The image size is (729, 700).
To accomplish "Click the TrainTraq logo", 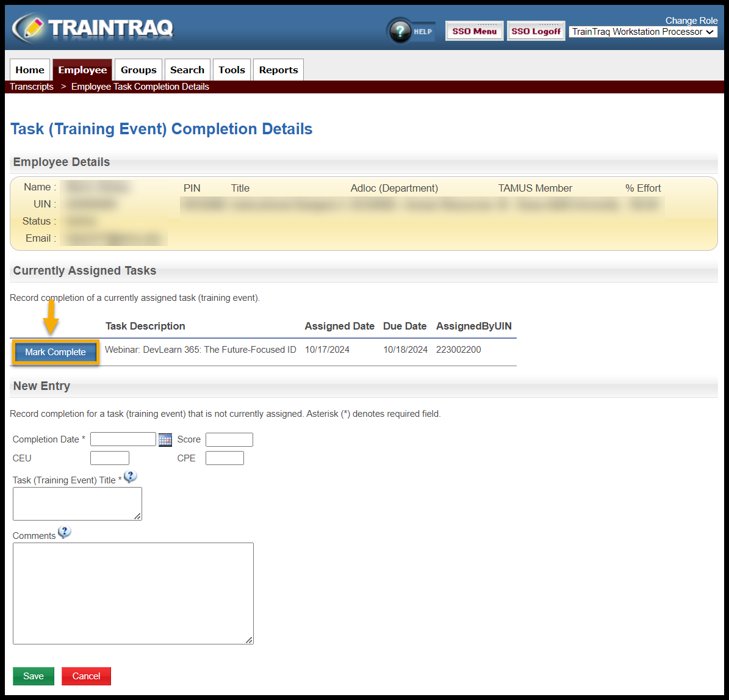I will [93, 28].
